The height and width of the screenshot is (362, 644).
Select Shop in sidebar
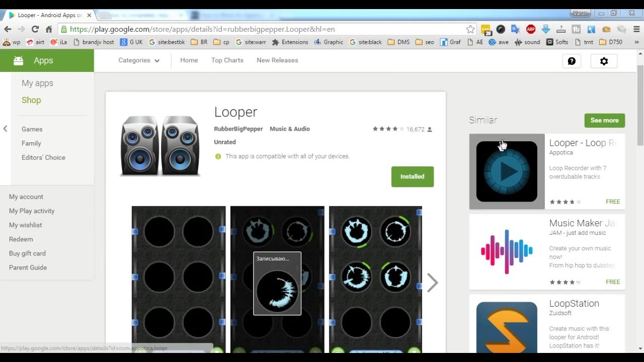(x=31, y=100)
